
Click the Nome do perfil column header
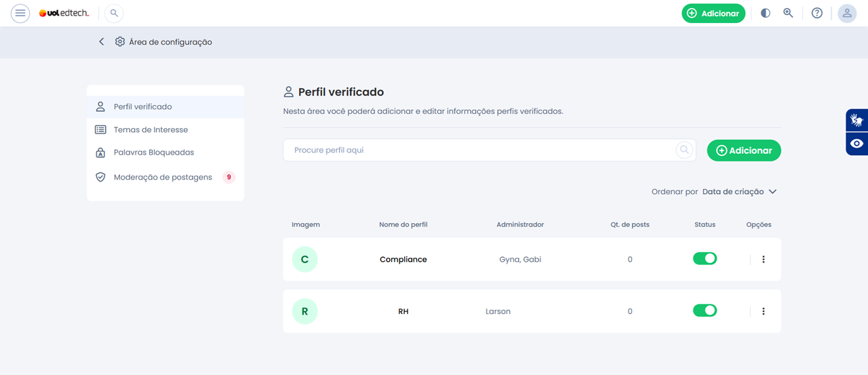[403, 224]
